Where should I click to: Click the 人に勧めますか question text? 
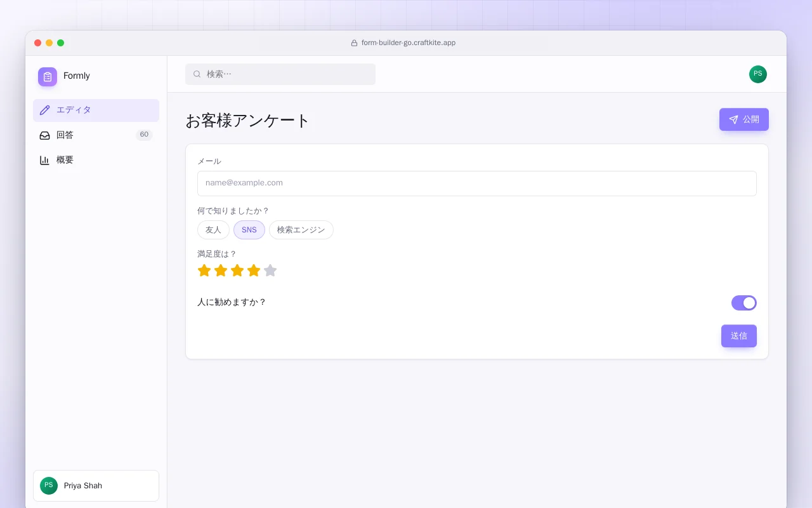point(232,302)
